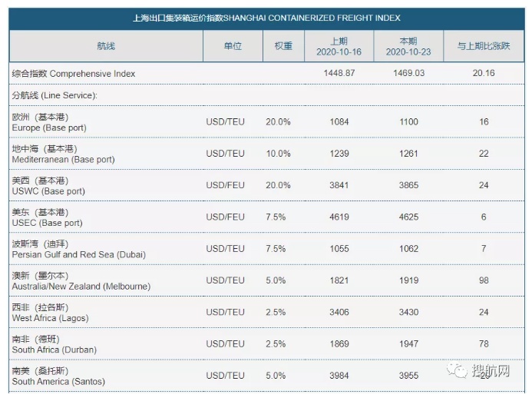Select the Comprehensive Index row label

(x=74, y=74)
